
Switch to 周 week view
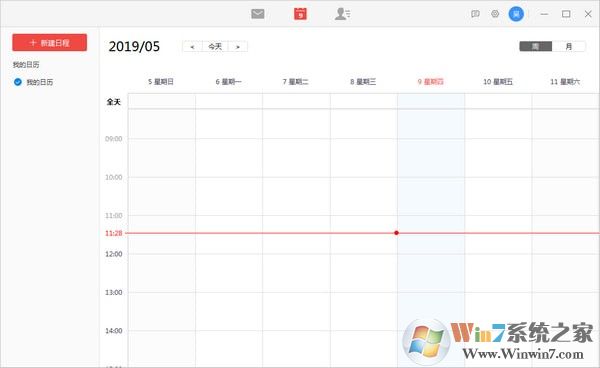pyautogui.click(x=535, y=46)
